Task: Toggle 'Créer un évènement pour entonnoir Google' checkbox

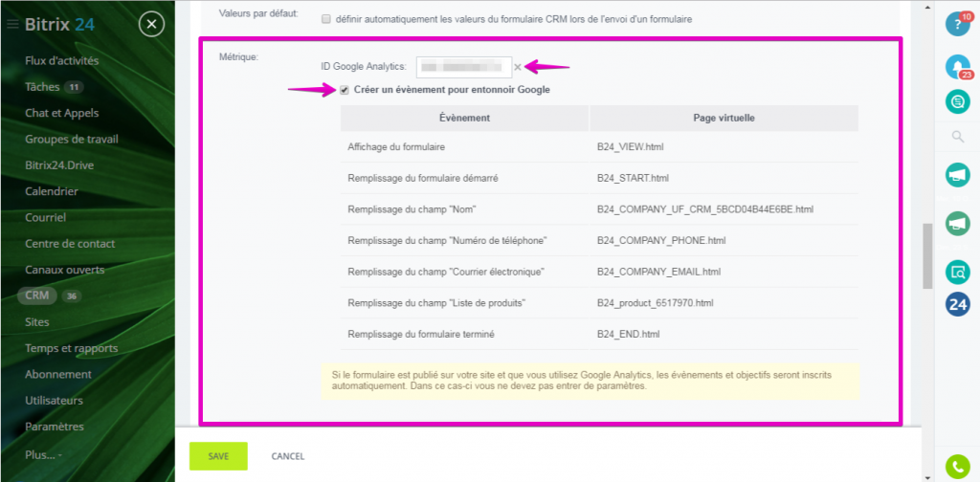Action: click(345, 90)
